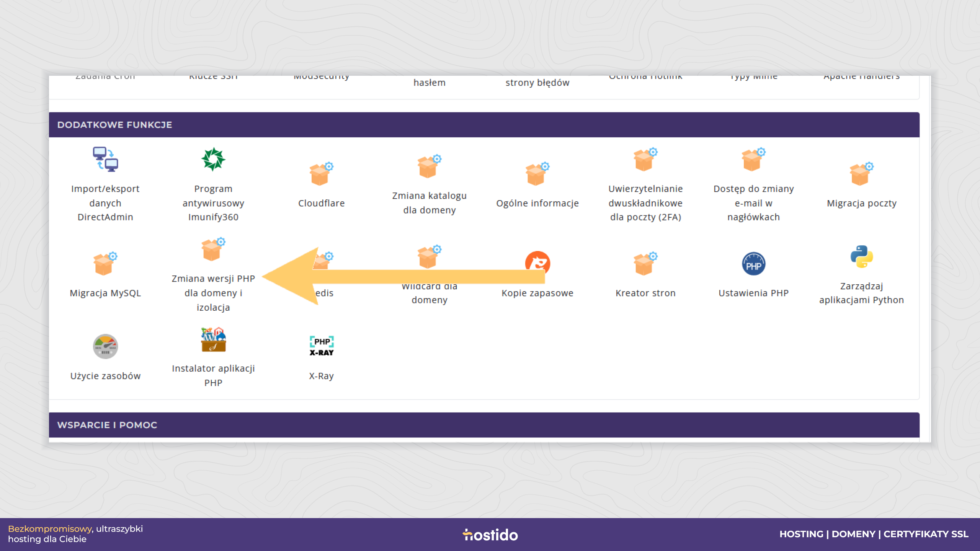Click the Dostęp do zmiany e-mail link
The height and width of the screenshot is (551, 980).
coord(753,203)
